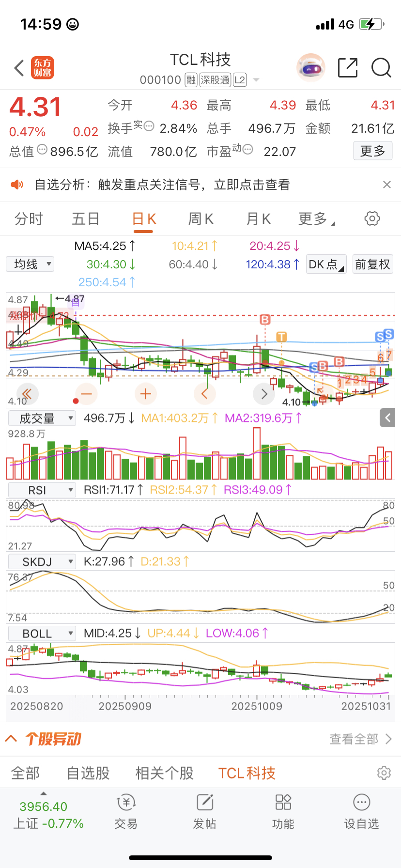This screenshot has height=868, width=401.
Task: Tap the RSI1:71.17 reading
Action: [114, 490]
